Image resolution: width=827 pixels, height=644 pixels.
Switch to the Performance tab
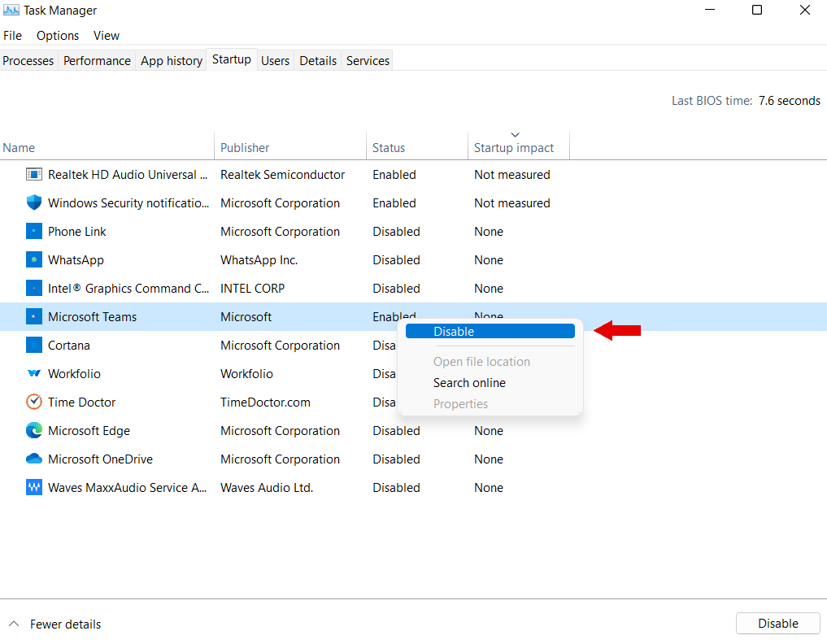point(97,61)
